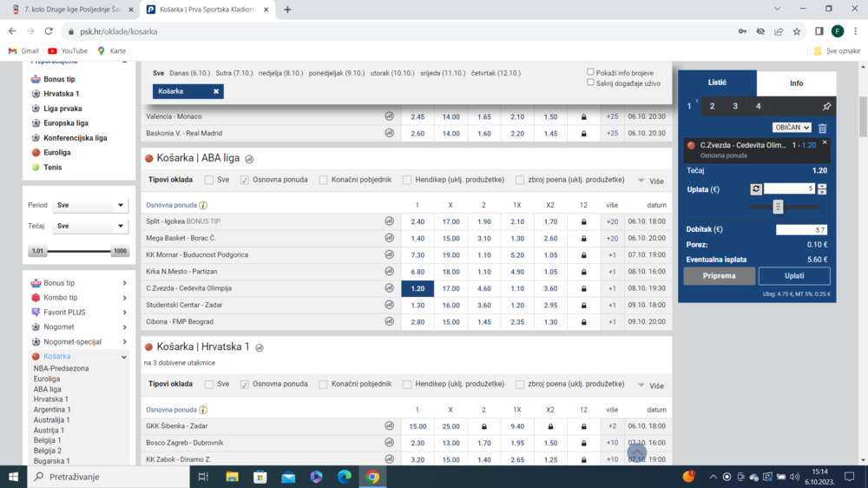Screen dimensions: 868x488
Task: Pin the betting slip with pushpin icon
Action: coord(826,107)
